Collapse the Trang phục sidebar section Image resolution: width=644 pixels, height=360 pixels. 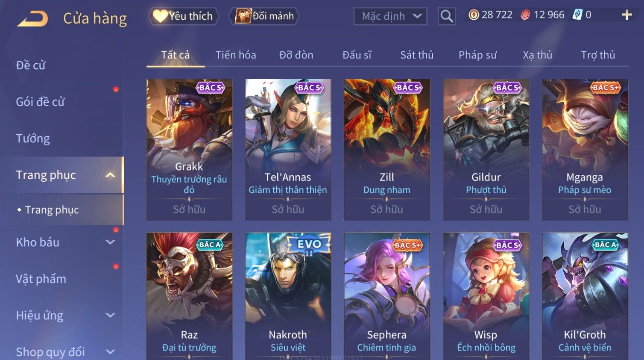coord(110,175)
